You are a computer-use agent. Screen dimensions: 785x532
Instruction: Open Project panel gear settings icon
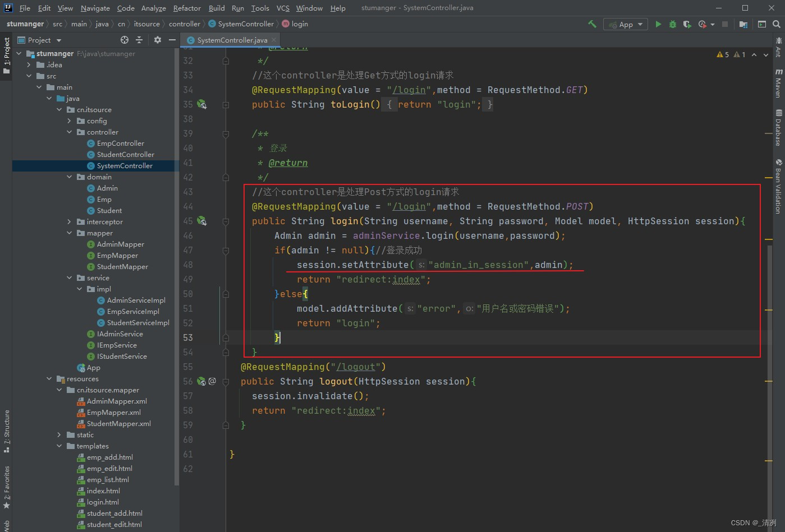[158, 40]
